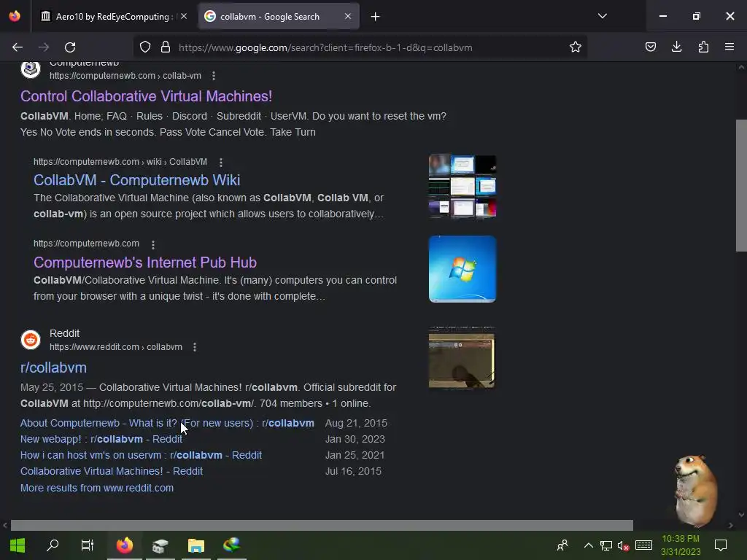Open the options menu beside reddit.com › collabvm

[194, 347]
